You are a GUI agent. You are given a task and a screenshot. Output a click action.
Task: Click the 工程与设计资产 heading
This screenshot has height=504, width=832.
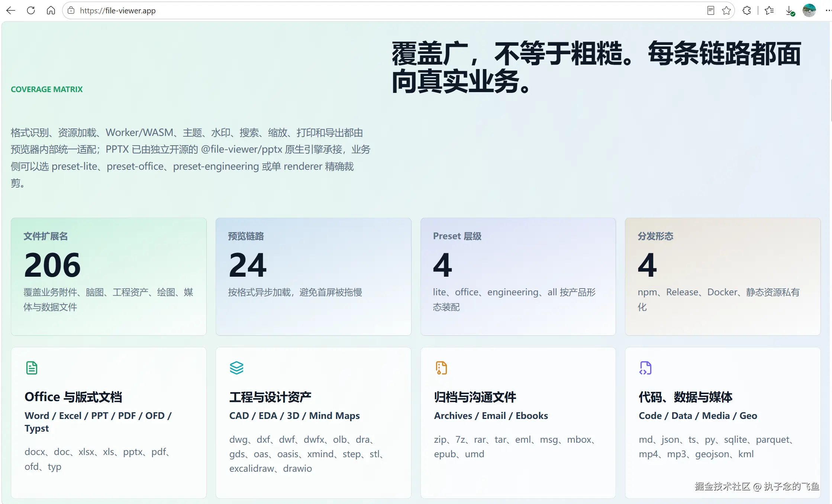(270, 397)
